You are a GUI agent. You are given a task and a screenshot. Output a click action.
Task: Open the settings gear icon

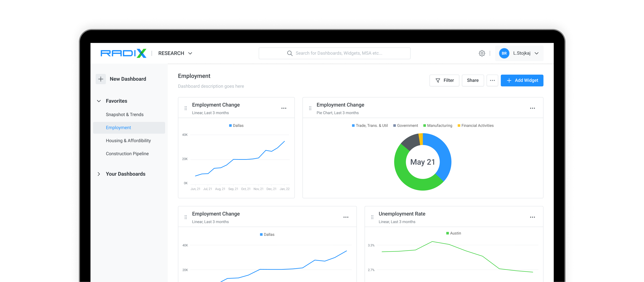pyautogui.click(x=482, y=53)
